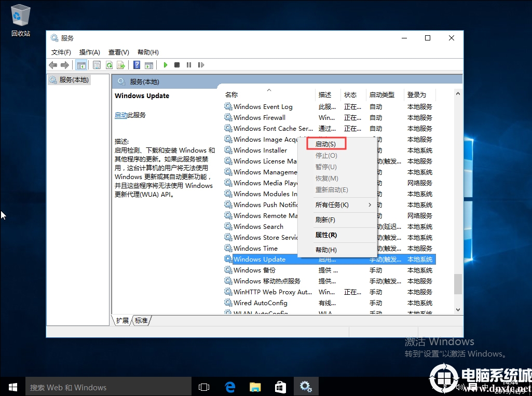532x396 pixels.
Task: Click the scrollbar down arrow in list
Action: coord(458,309)
